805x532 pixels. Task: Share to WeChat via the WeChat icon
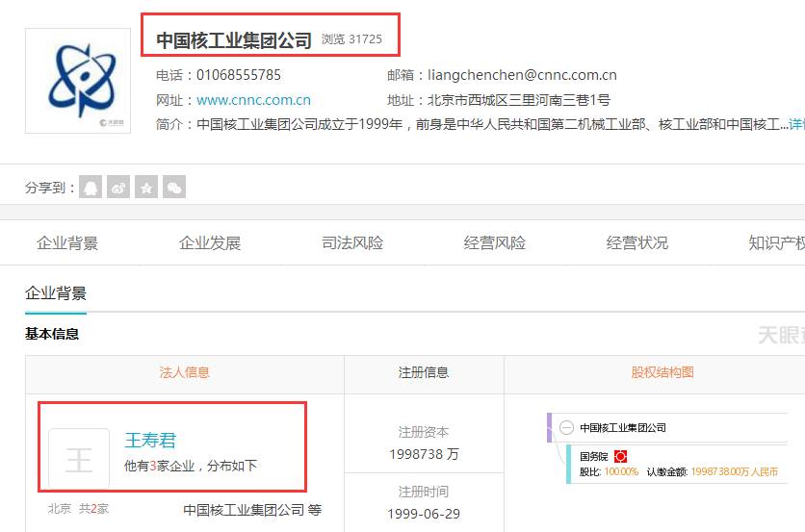(x=174, y=188)
